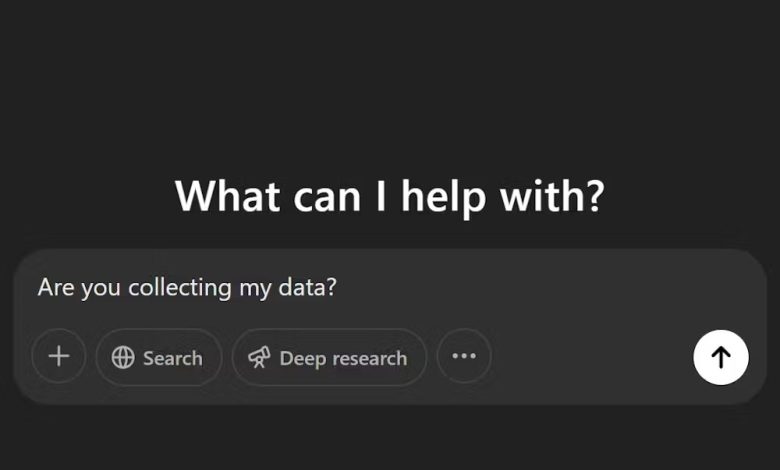Toggle the Search web mode pill
The image size is (780, 470).
pyautogui.click(x=159, y=358)
